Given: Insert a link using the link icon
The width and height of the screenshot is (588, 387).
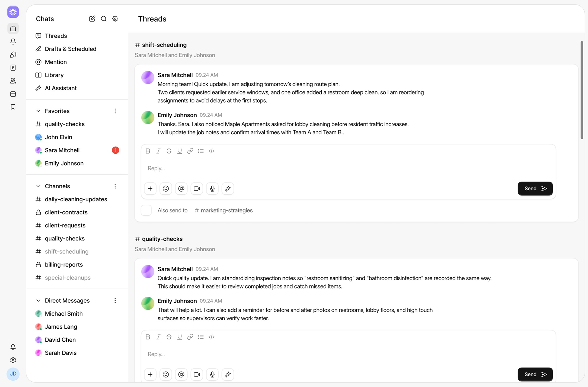Looking at the screenshot, I should [190, 151].
